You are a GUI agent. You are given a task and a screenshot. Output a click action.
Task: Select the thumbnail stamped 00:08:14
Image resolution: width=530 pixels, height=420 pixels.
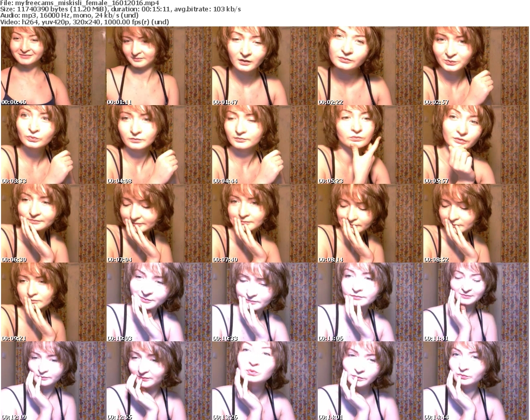pos(370,224)
